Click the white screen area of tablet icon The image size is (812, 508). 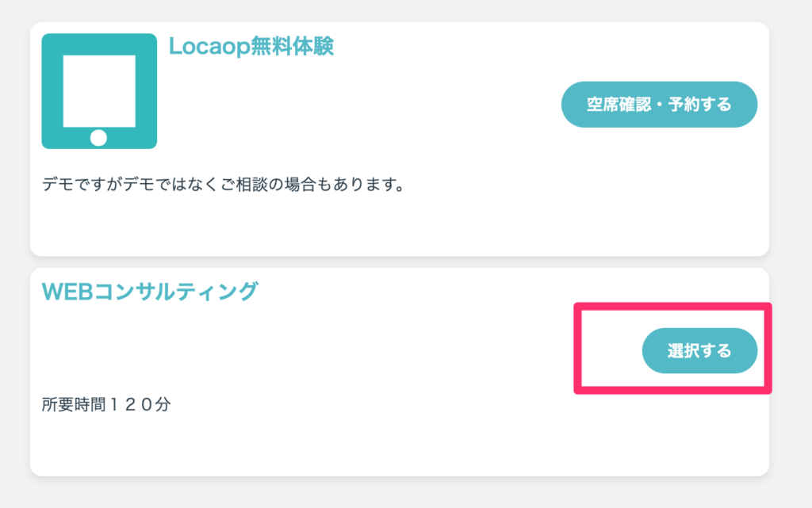[x=99, y=86]
